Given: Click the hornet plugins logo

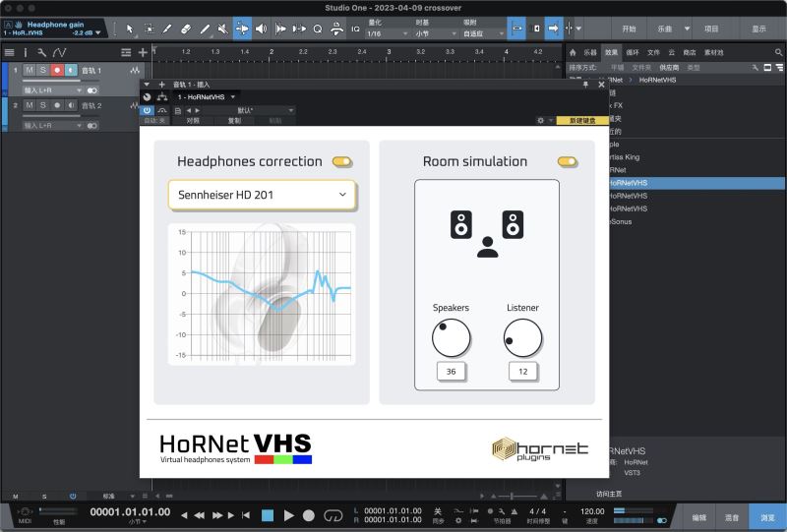Looking at the screenshot, I should (540, 448).
